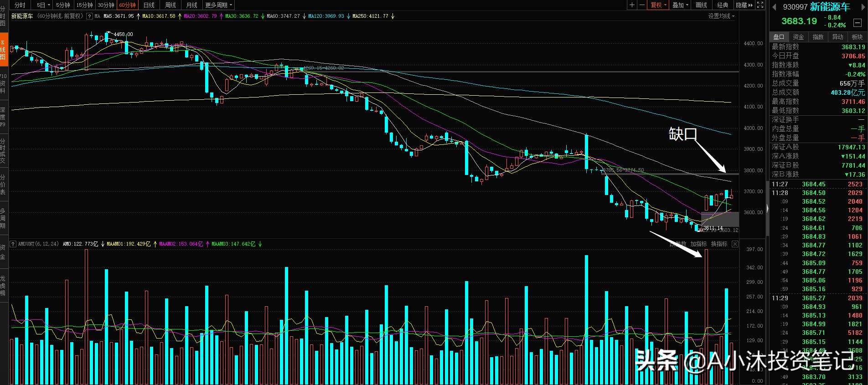This screenshot has width=868, height=385.
Task: Open the 分价表 sidebar item
Action: 4,184
